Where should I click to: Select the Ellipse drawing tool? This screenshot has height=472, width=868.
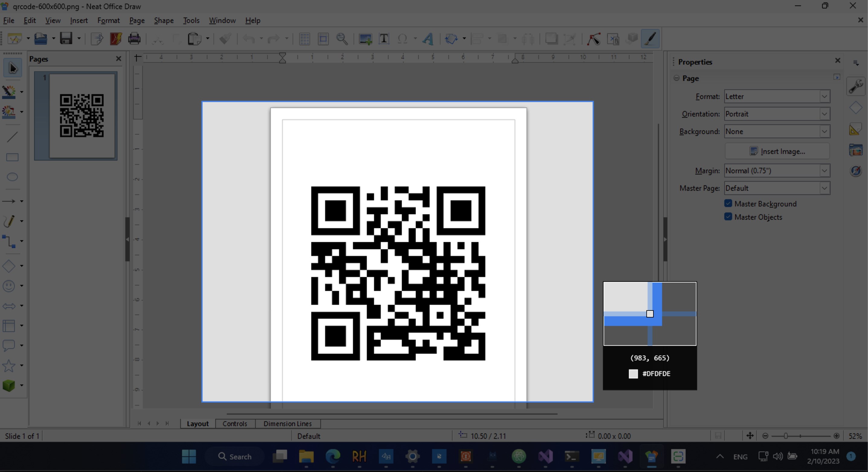[12, 177]
